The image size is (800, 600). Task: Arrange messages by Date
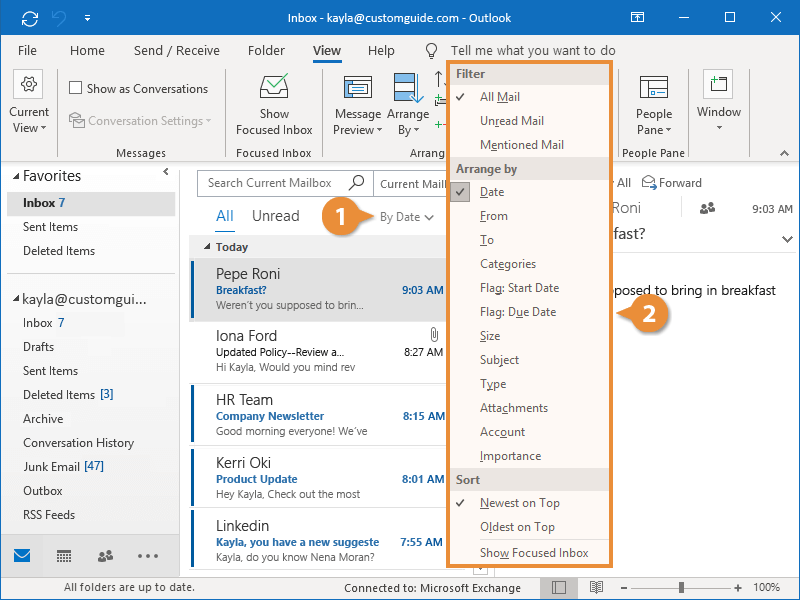(529, 192)
